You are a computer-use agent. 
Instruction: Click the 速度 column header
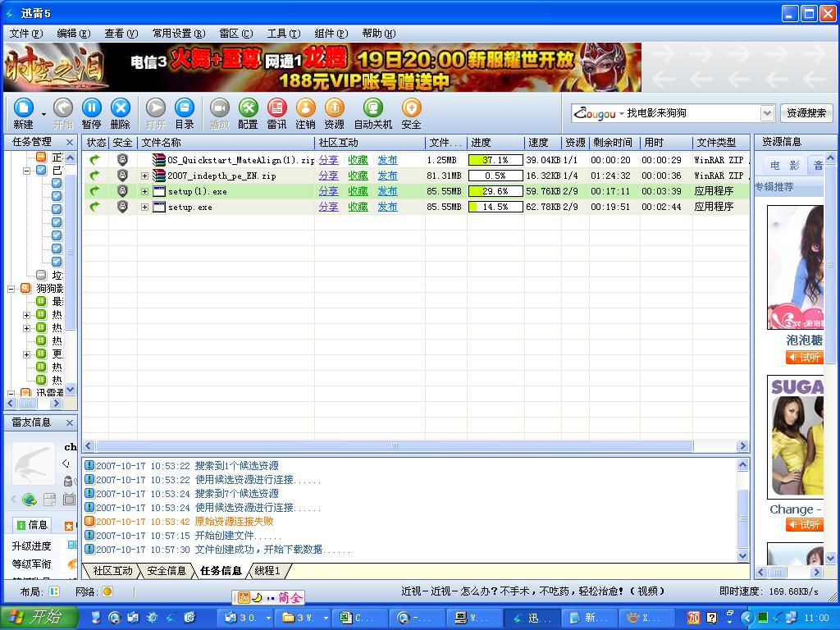542,143
